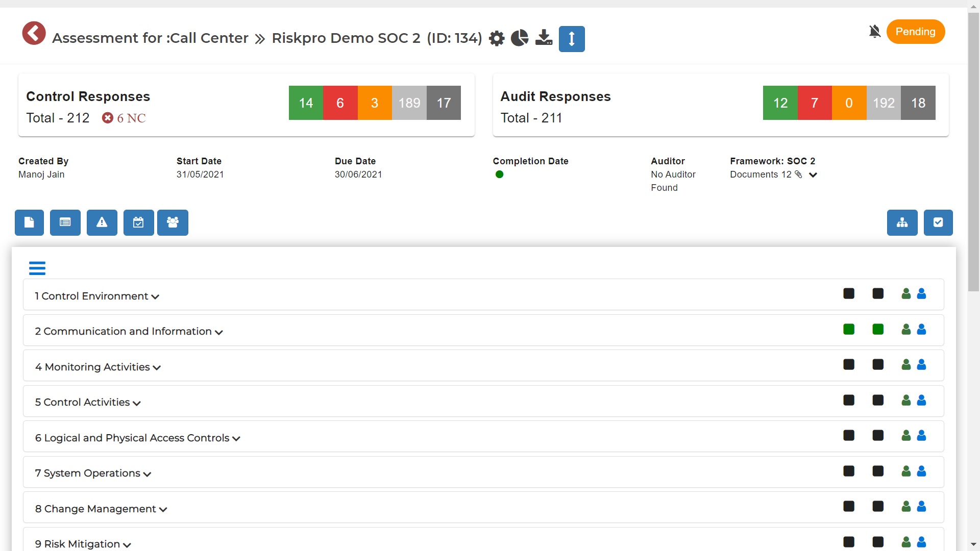Open the calendar check icon button
Screen dimensions: 980x551
tap(138, 222)
